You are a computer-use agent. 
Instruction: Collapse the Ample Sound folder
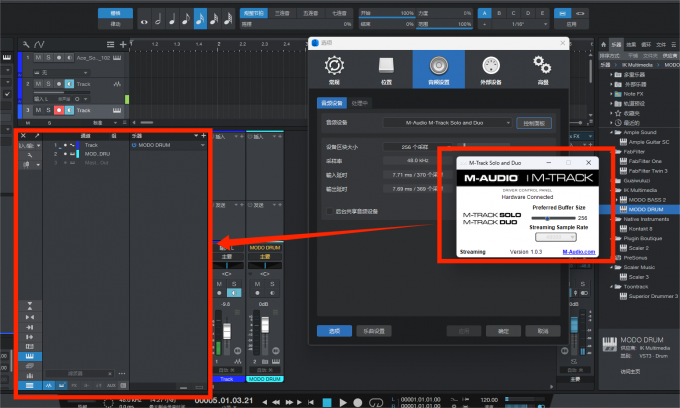tap(611, 132)
